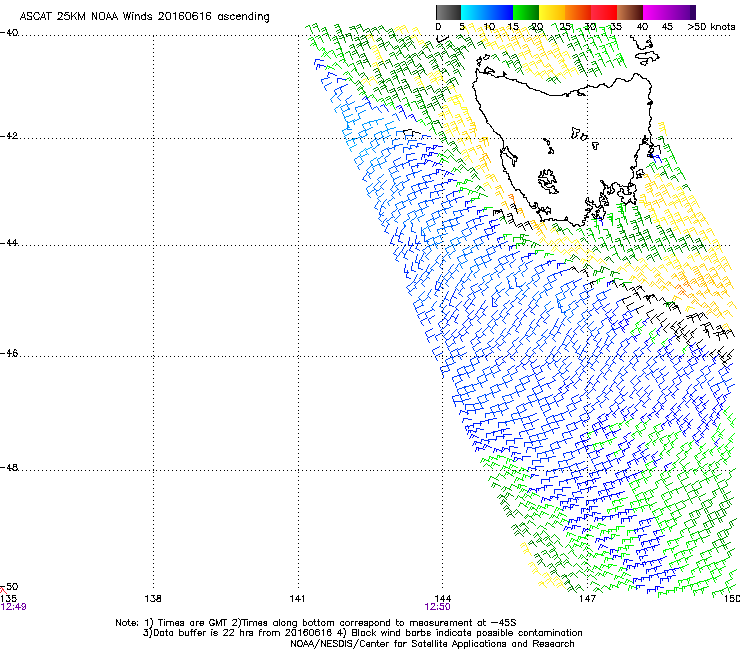Click the yellow 20-25 knots legend swatch

pos(552,12)
